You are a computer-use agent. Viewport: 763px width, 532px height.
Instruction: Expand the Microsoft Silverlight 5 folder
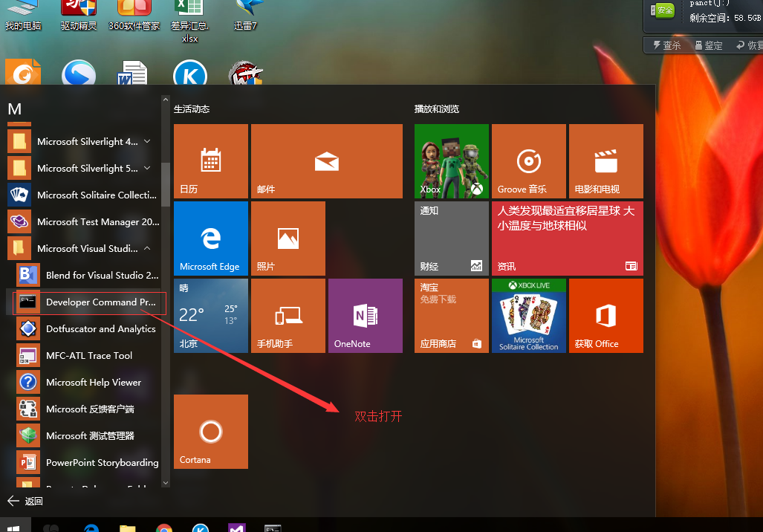[x=84, y=169]
